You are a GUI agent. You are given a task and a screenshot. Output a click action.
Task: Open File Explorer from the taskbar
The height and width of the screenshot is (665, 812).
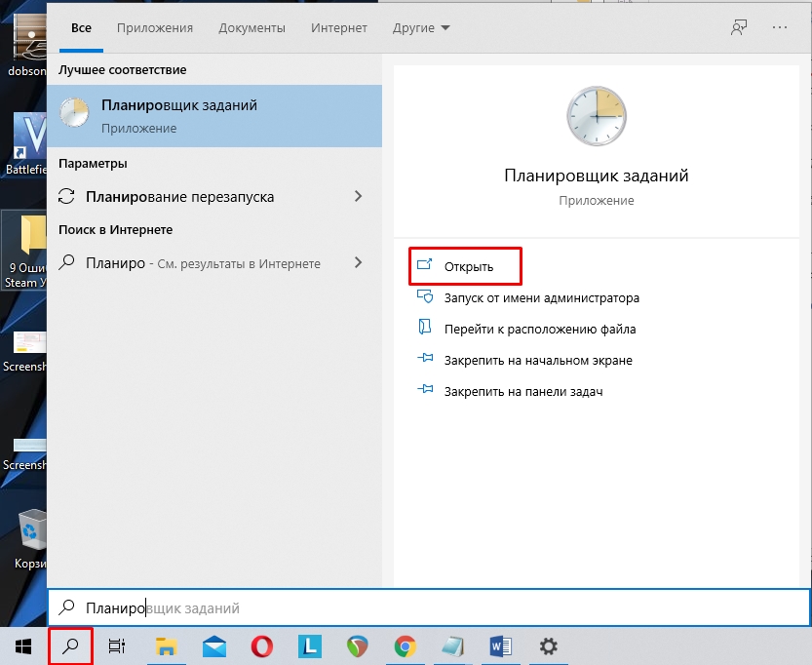click(x=167, y=645)
